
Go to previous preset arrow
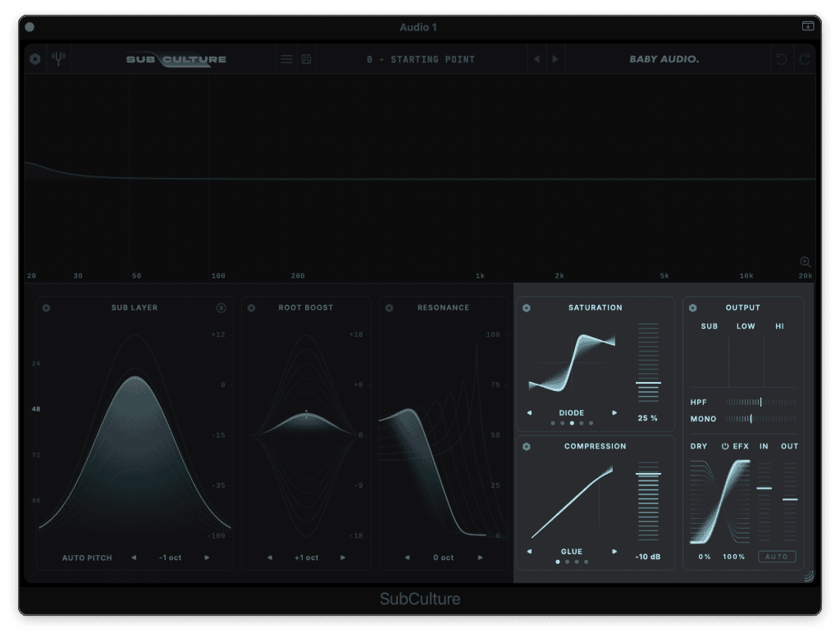pyautogui.click(x=536, y=59)
